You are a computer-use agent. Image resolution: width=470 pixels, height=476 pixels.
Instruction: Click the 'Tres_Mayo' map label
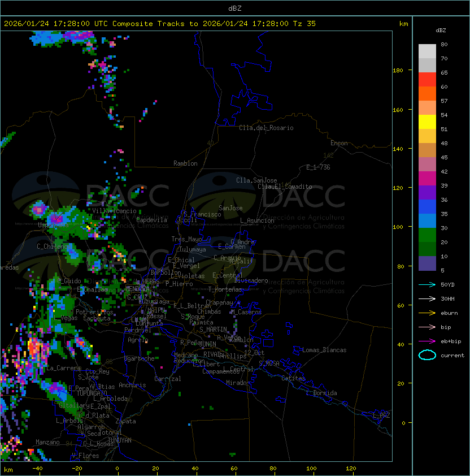(186, 239)
